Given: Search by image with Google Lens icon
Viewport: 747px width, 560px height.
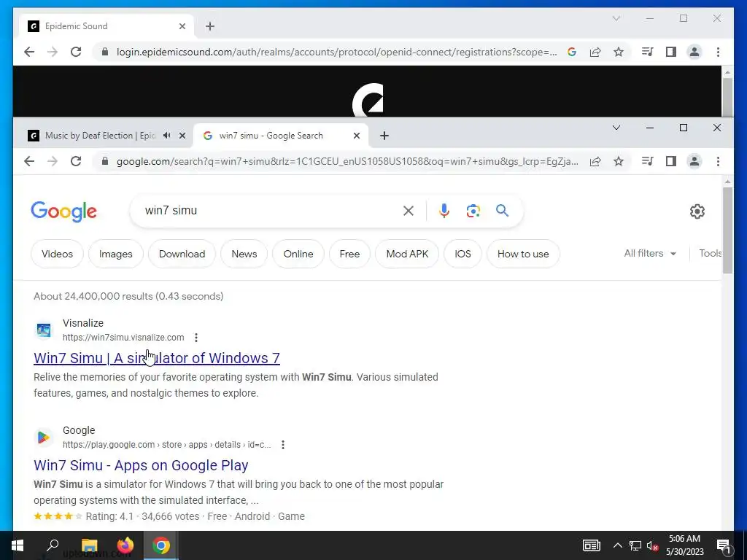Looking at the screenshot, I should pyautogui.click(x=473, y=211).
